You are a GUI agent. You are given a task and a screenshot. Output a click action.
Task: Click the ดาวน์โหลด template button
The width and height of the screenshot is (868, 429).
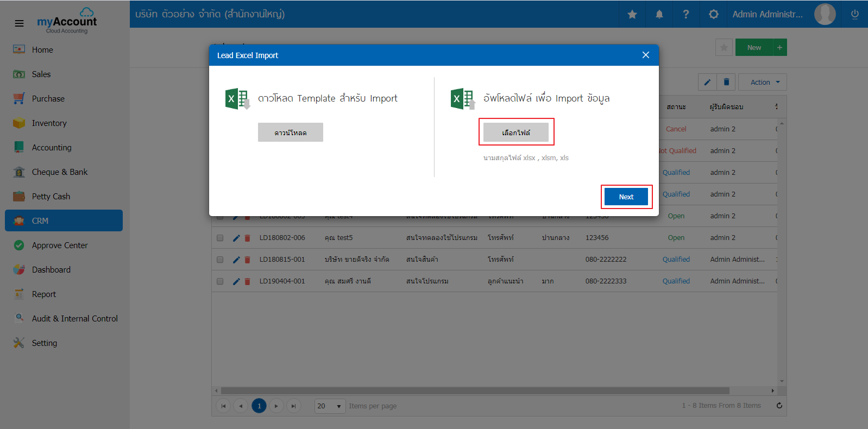[291, 133]
